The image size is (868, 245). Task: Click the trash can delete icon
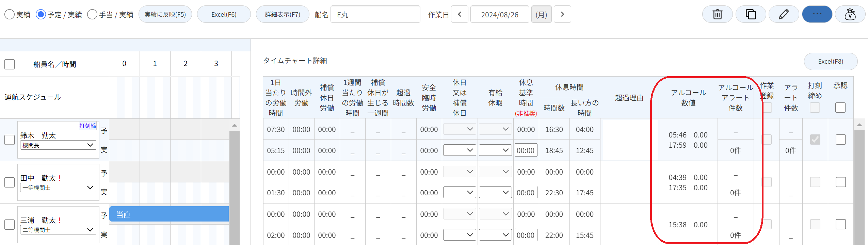[717, 14]
